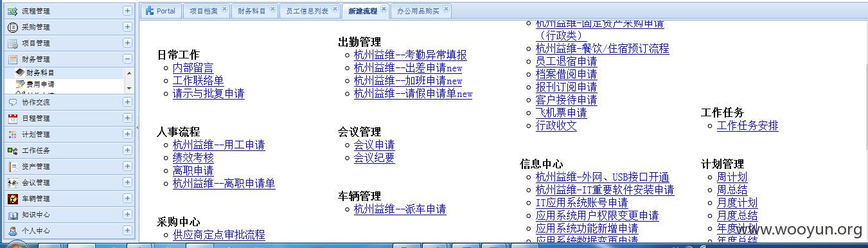This screenshot has width=868, height=248.
Task: Switch to the 员工信息列表 tab
Action: [310, 11]
